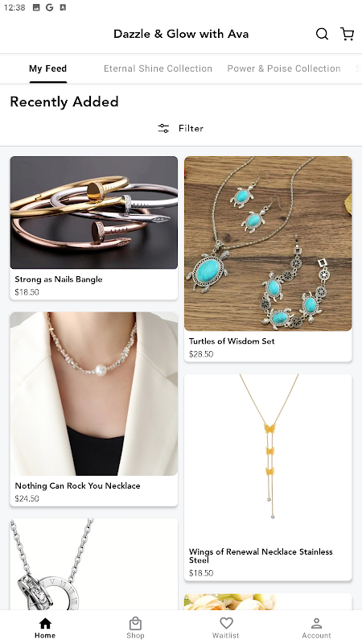362x644 pixels.
Task: Tap the Strong as Nails Bangle title
Action: coord(59,279)
